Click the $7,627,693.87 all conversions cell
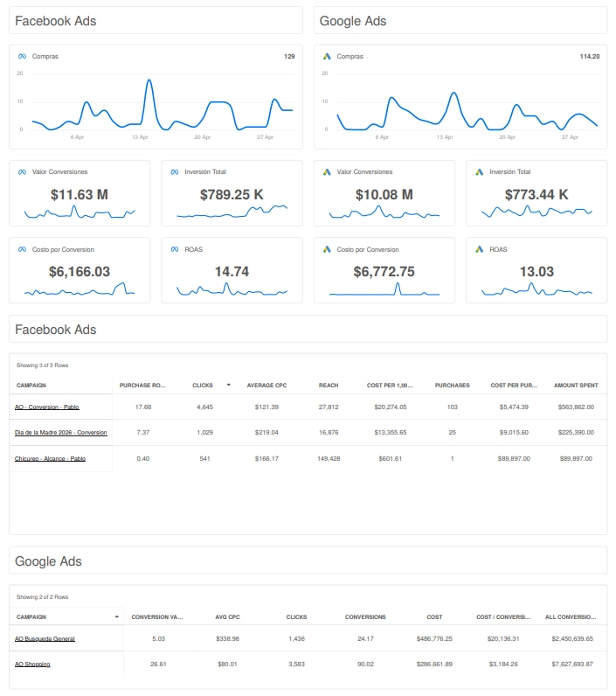The width and height of the screenshot is (616, 696). (x=572, y=665)
